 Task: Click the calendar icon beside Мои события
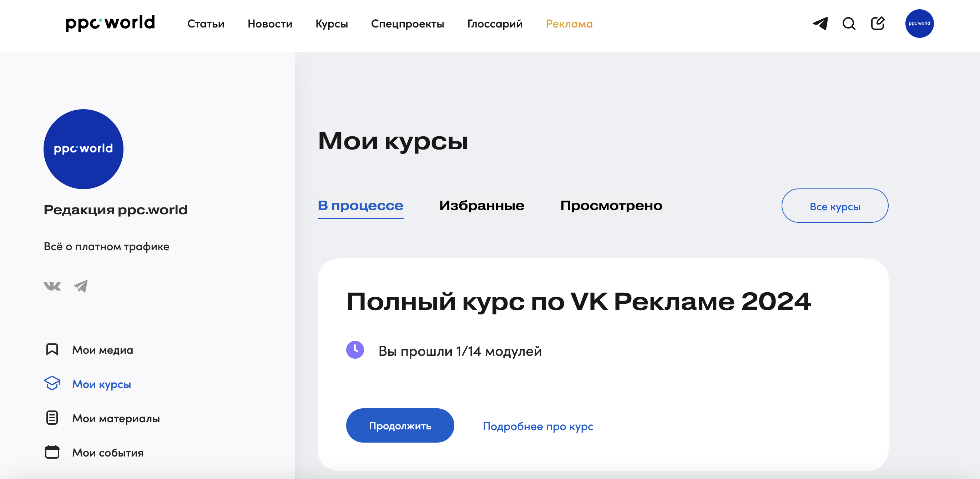(52, 452)
